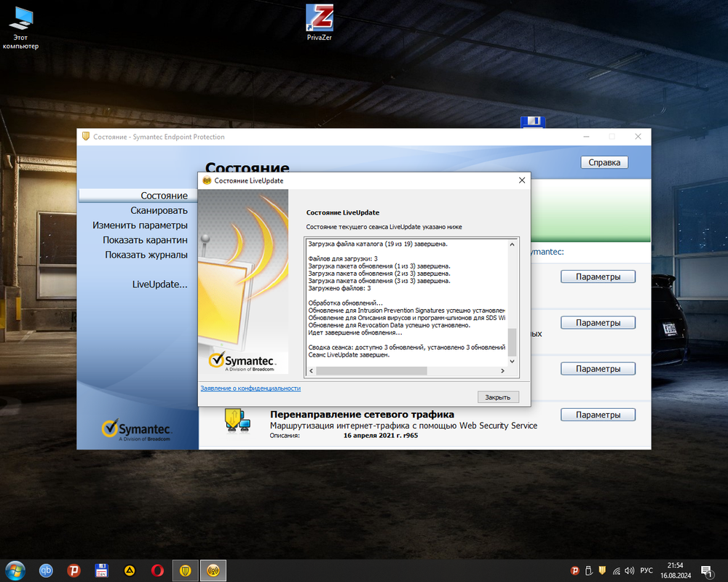The width and height of the screenshot is (728, 582).
Task: Open the volume control tray icon
Action: [x=630, y=571]
